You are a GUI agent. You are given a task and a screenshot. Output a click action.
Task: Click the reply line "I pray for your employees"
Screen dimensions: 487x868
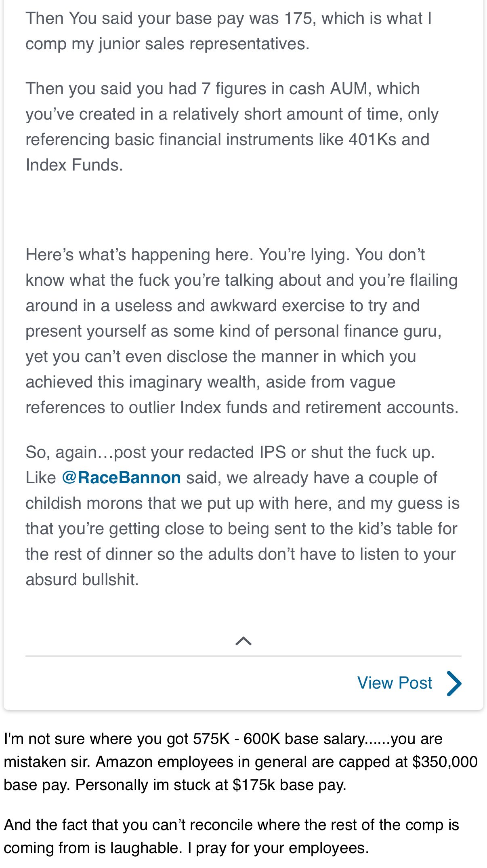[278, 848]
